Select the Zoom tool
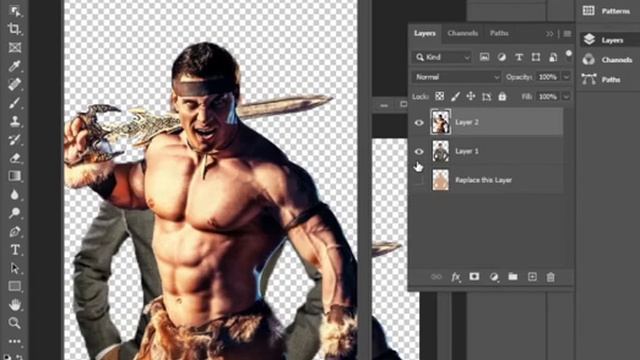The width and height of the screenshot is (640, 360). click(15, 323)
